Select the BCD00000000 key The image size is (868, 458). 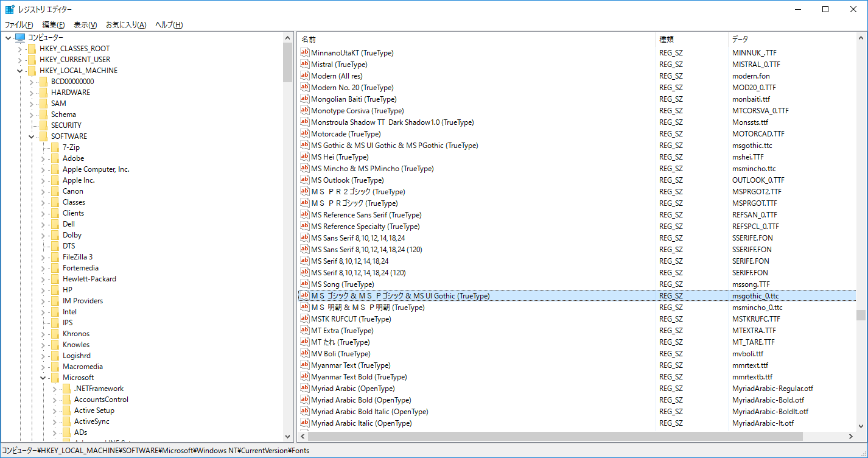72,82
